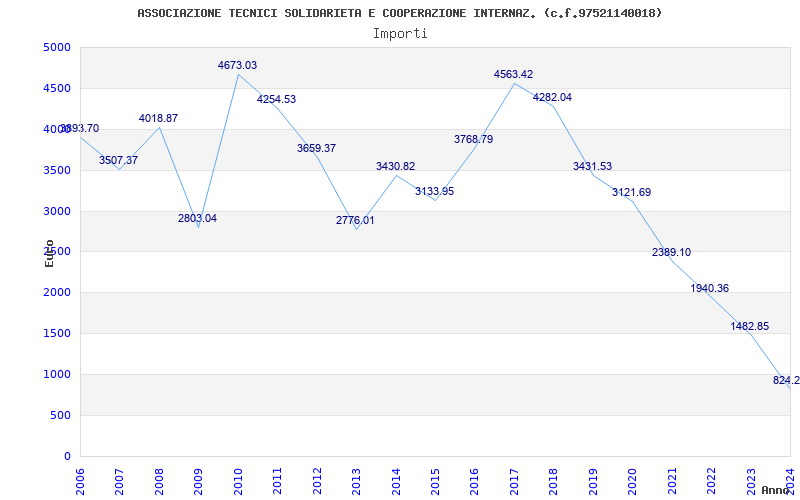800x500 pixels.
Task: Select the data label 3659.37
Action: click(316, 148)
